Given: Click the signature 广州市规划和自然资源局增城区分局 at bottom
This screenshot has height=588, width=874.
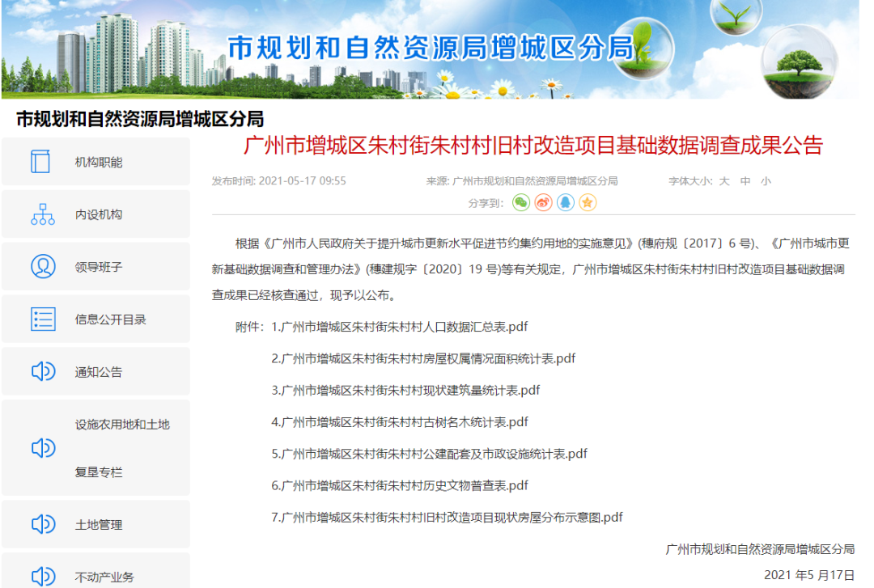Looking at the screenshot, I should tap(760, 549).
